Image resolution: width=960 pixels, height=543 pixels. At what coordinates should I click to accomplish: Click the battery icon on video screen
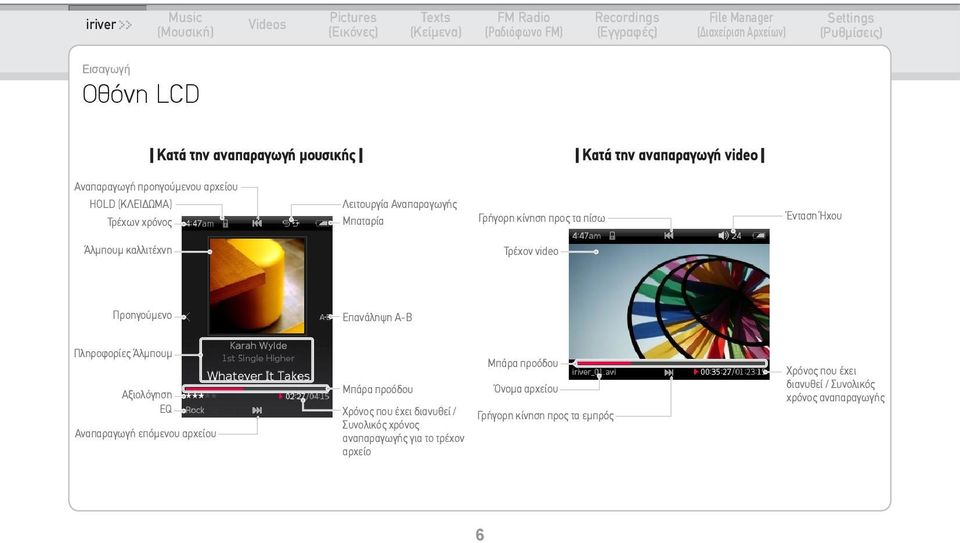click(759, 235)
